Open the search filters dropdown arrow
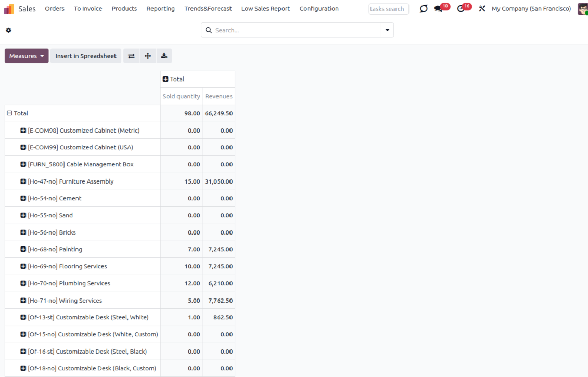The image size is (588, 377). coord(386,30)
